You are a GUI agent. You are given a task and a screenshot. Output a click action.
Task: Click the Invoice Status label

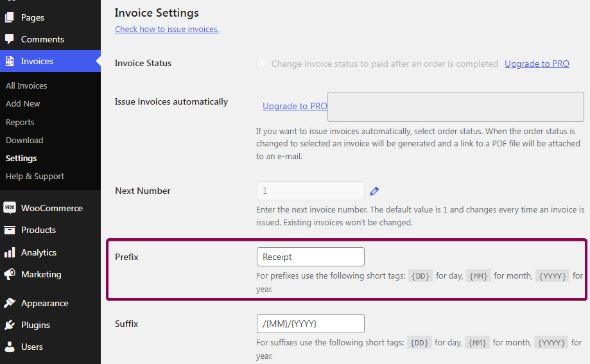pos(143,64)
